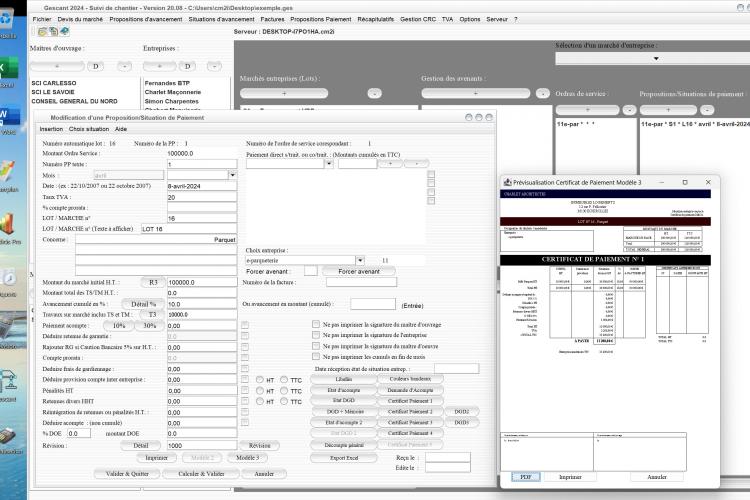Open the Choix entreprise dropdown
The width and height of the screenshot is (750, 500).
pos(360,260)
